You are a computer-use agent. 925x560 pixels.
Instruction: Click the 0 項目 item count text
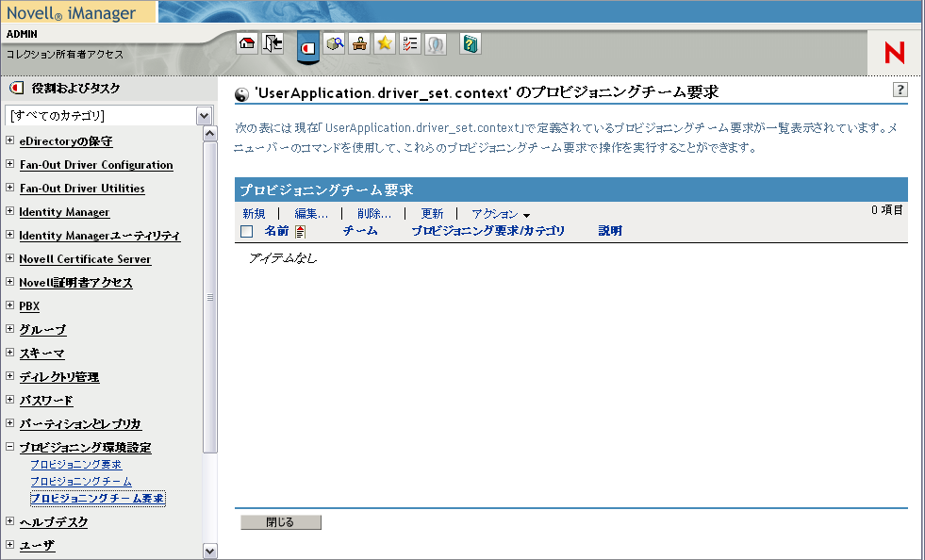pos(887,210)
